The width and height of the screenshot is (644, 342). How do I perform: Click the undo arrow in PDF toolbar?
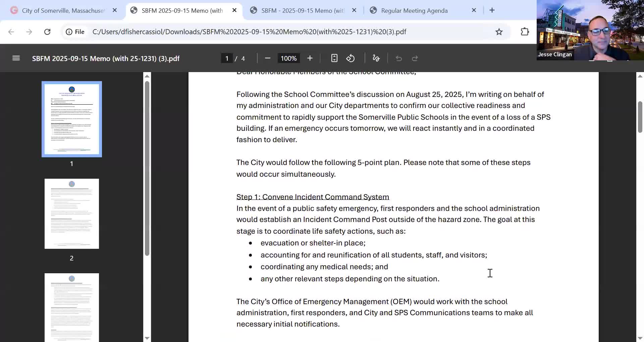tap(398, 58)
